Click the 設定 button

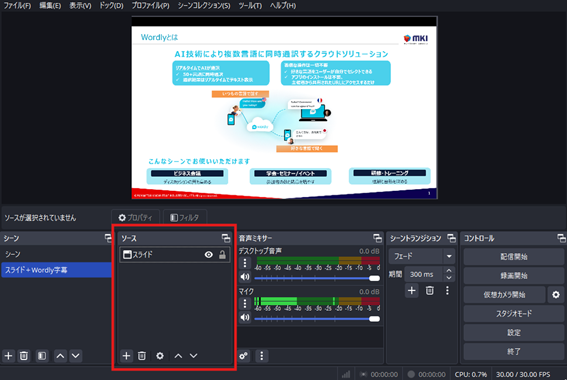514,333
